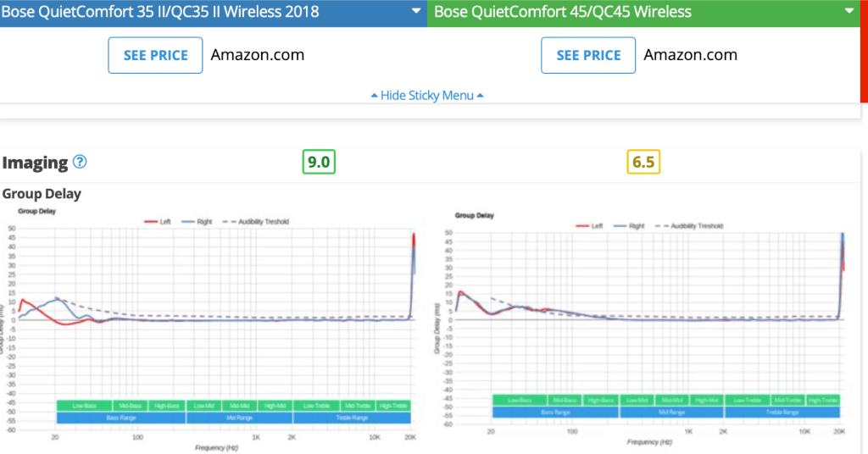Click the up arrow right of Hide Sticky Menu
The height and width of the screenshot is (454, 868).
(x=481, y=96)
